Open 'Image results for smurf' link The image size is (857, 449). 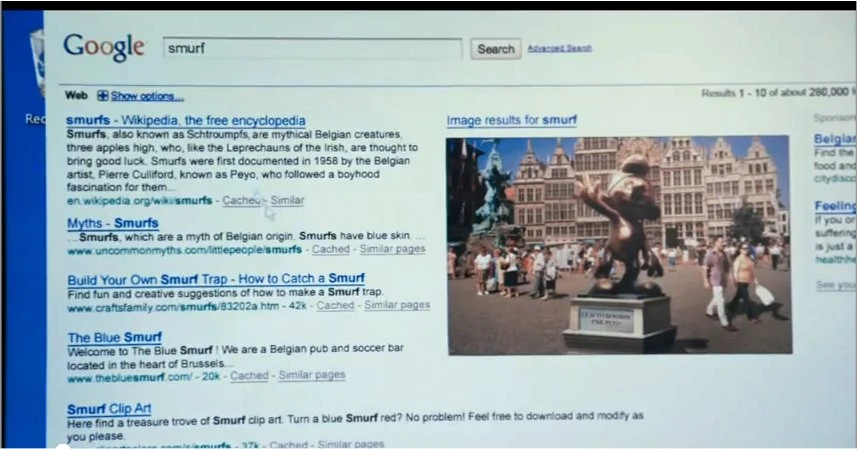pyautogui.click(x=512, y=120)
